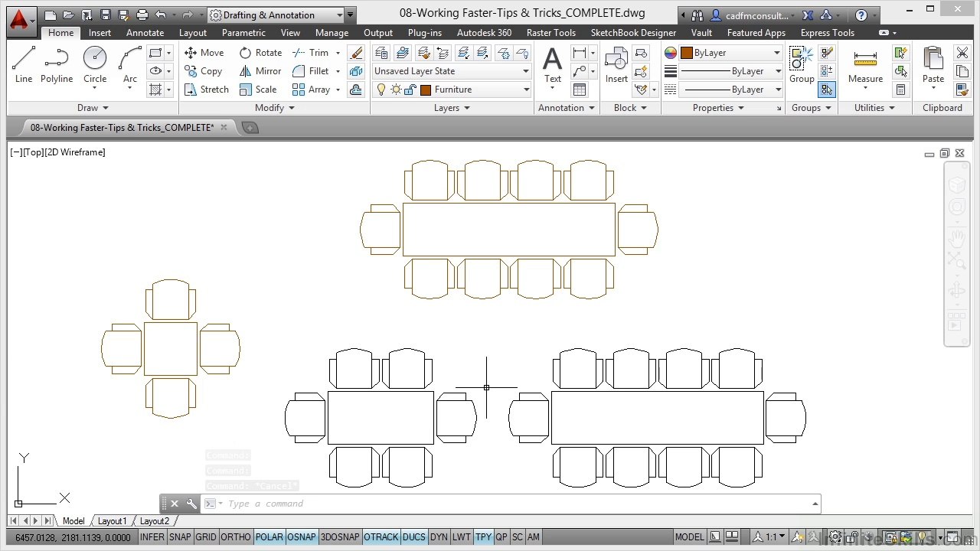Expand the Modify panel
Image resolution: width=980 pixels, height=551 pixels.
pyautogui.click(x=275, y=108)
